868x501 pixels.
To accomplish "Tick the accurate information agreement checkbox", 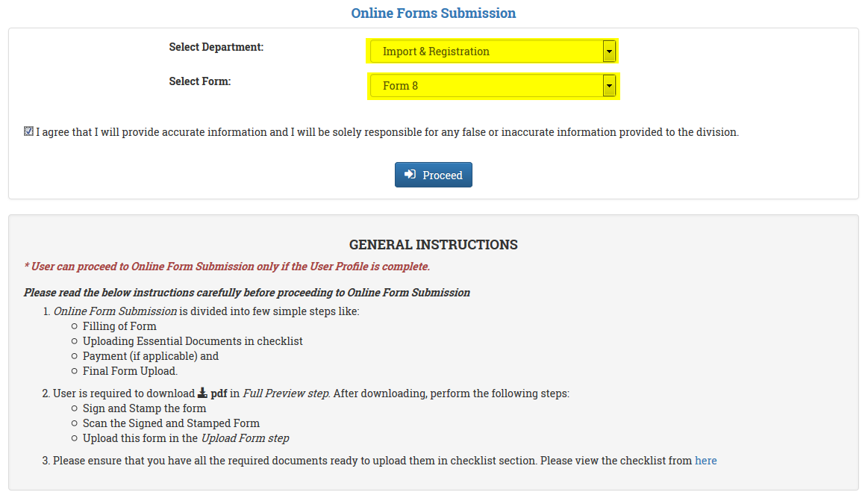I will 29,131.
